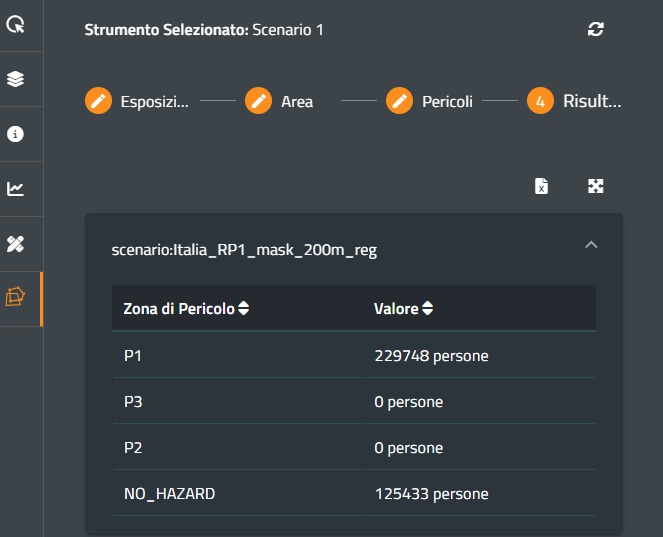This screenshot has height=537, width=663.
Task: Select the P1 hazard zone row
Action: point(353,356)
